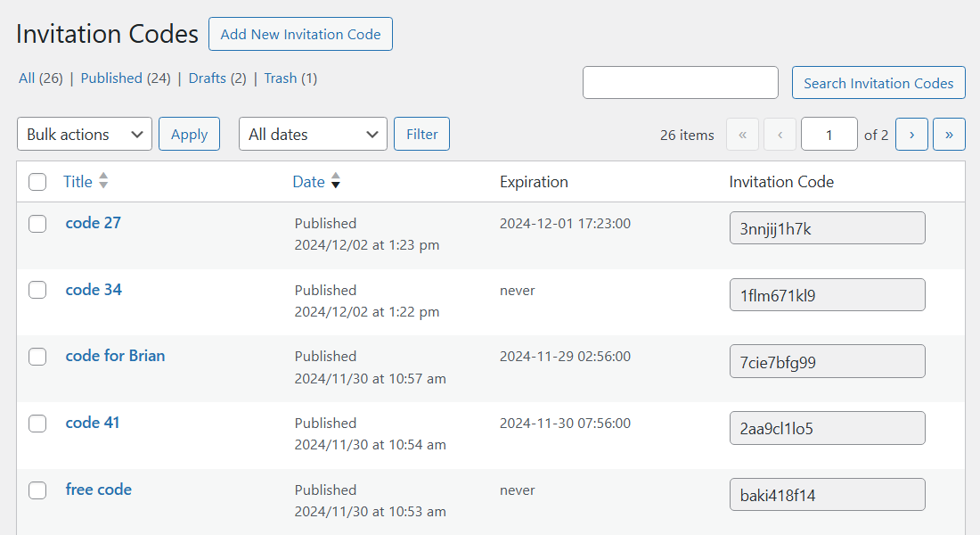This screenshot has width=980, height=535.
Task: Click date text 2024/12/02 at 1:22 pm
Action: 367,311
